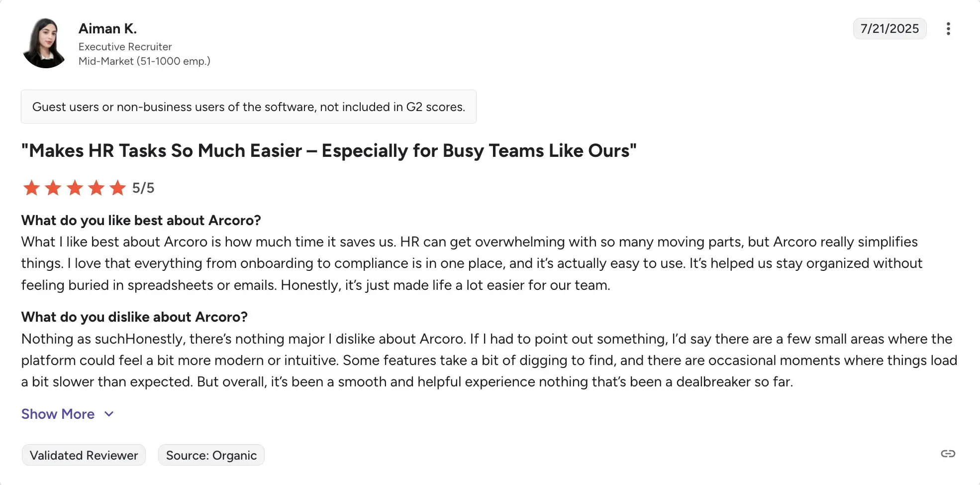Click the Validated Reviewer badge
Screen dimensions: 980x485
pyautogui.click(x=83, y=455)
